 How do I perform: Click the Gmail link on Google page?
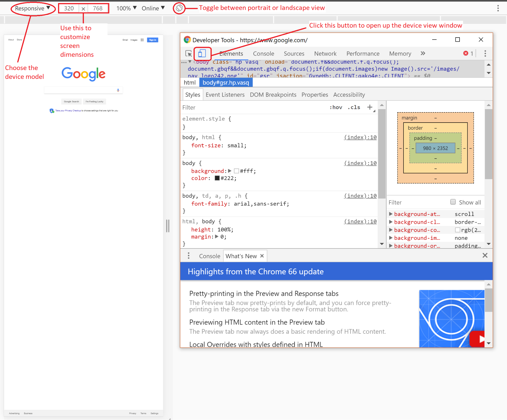click(x=125, y=40)
